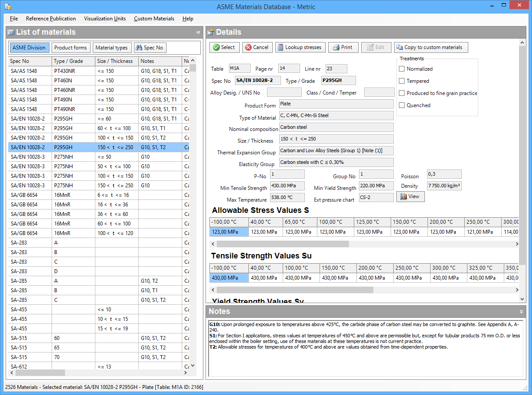Click the Product Form field

point(336,104)
